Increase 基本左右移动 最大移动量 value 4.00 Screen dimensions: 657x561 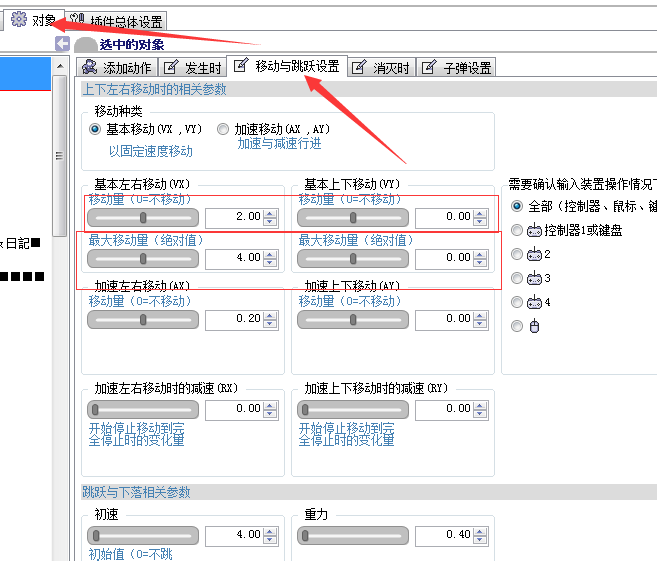coord(270,254)
